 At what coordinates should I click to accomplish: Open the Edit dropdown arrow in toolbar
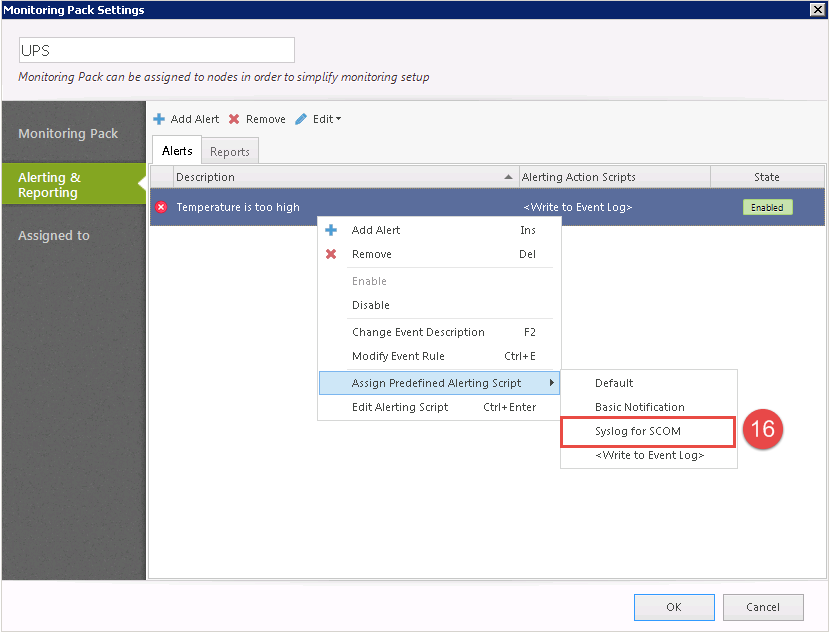click(x=338, y=119)
